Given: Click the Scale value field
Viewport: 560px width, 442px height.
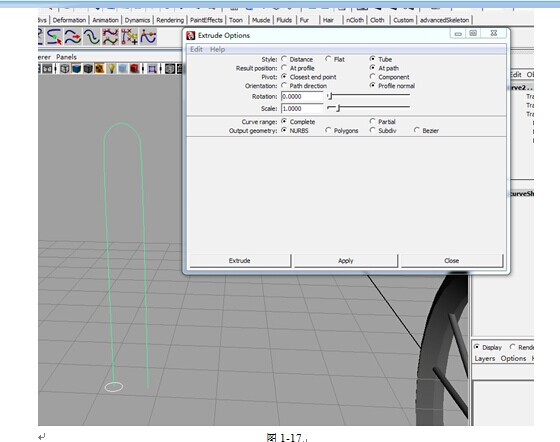Looking at the screenshot, I should [x=302, y=109].
